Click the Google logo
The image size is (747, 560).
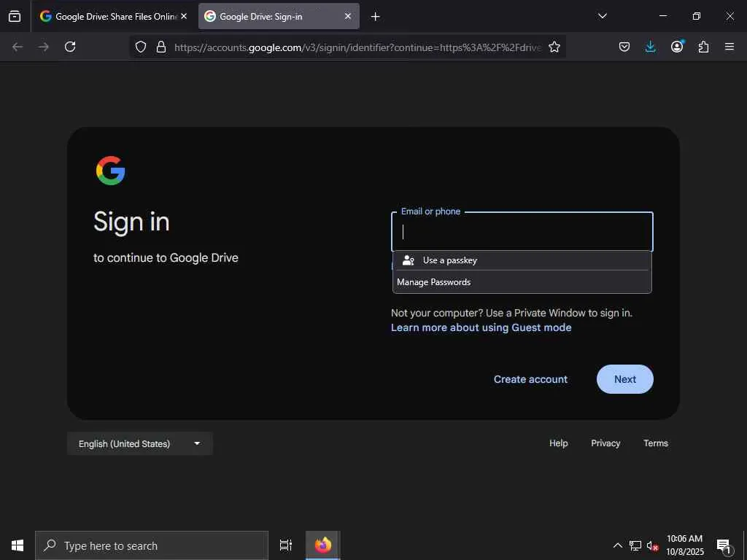111,171
